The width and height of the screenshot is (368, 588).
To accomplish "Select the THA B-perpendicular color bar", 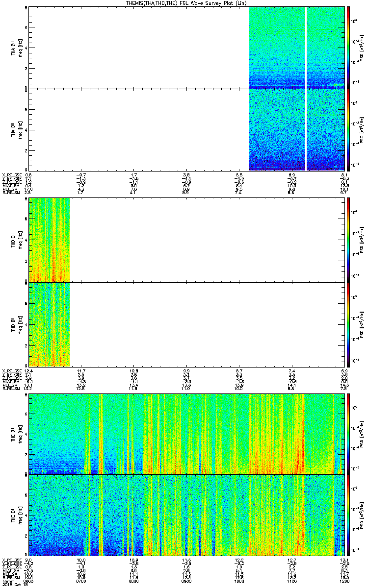I will [x=349, y=48].
